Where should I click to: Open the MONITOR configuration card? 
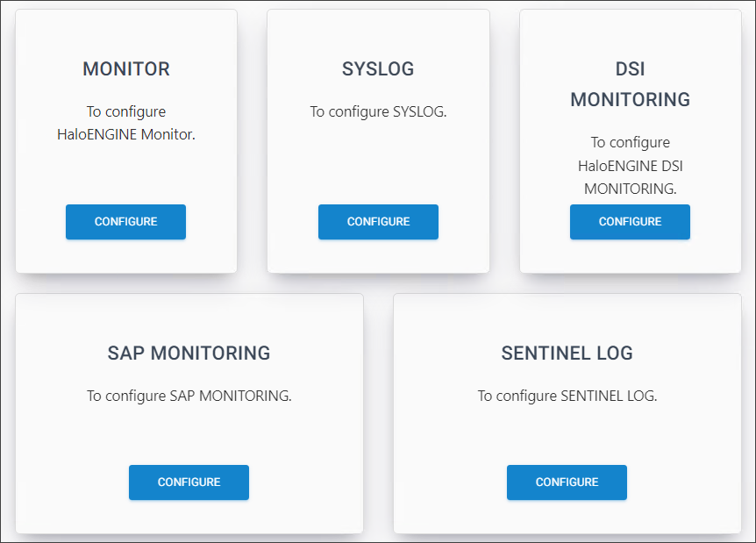coord(125,140)
